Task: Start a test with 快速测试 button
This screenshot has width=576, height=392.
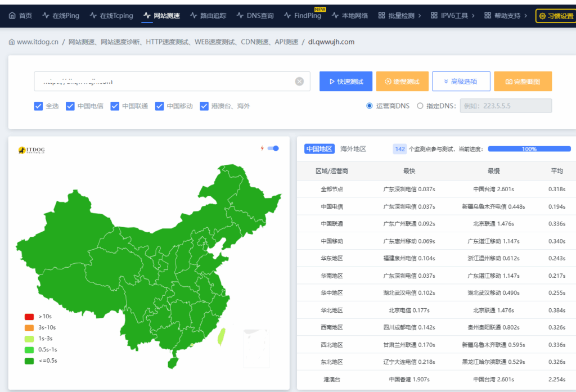Action: [x=345, y=81]
